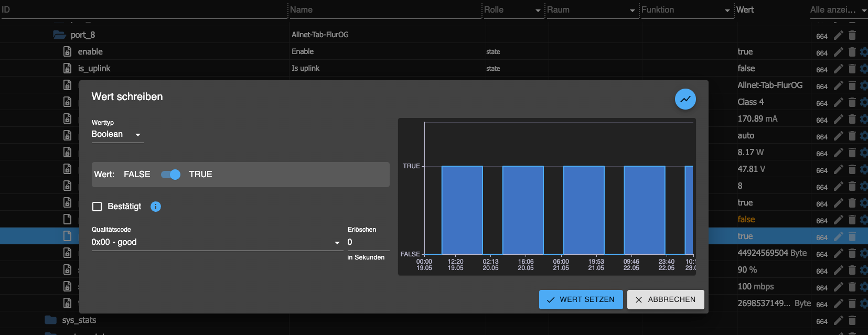The image size is (868, 335).
Task: Click the WERT SETZEN button
Action: pos(581,299)
